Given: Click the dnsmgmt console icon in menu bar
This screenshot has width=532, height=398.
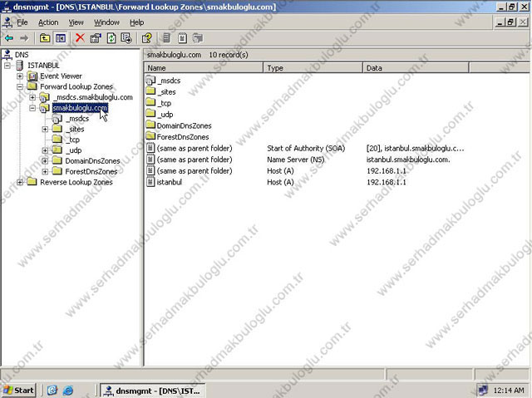Looking at the screenshot, I should pos(7,22).
